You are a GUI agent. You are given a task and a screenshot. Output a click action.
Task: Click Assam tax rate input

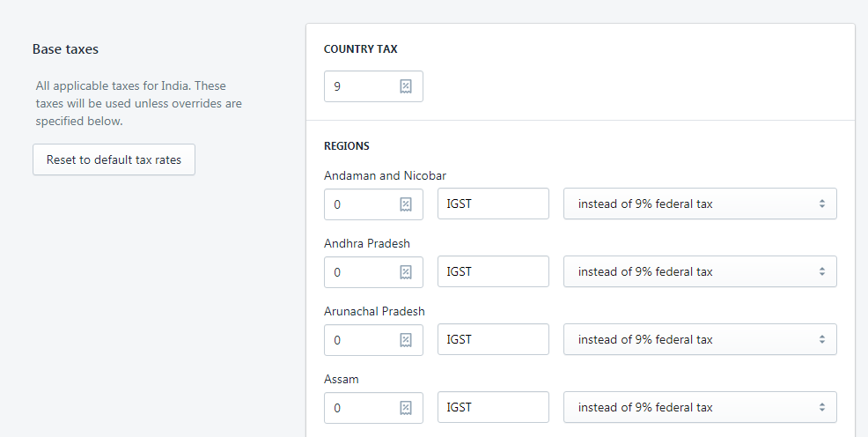[x=361, y=407]
